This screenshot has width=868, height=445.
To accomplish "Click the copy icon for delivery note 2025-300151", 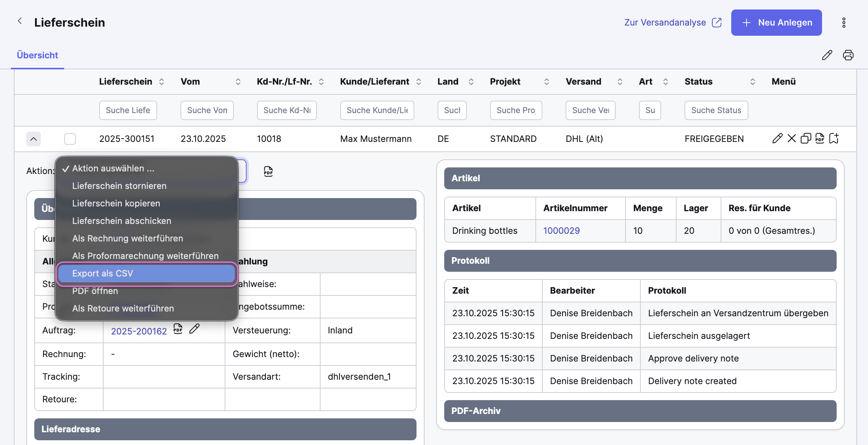I will tap(806, 139).
